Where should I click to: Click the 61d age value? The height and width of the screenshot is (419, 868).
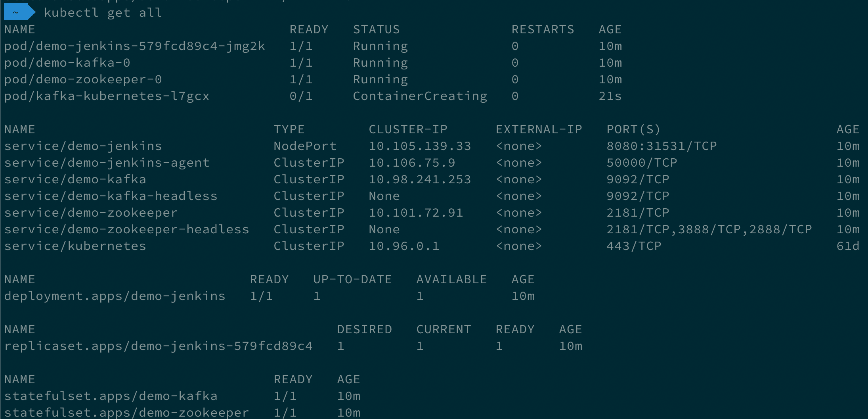coord(849,246)
